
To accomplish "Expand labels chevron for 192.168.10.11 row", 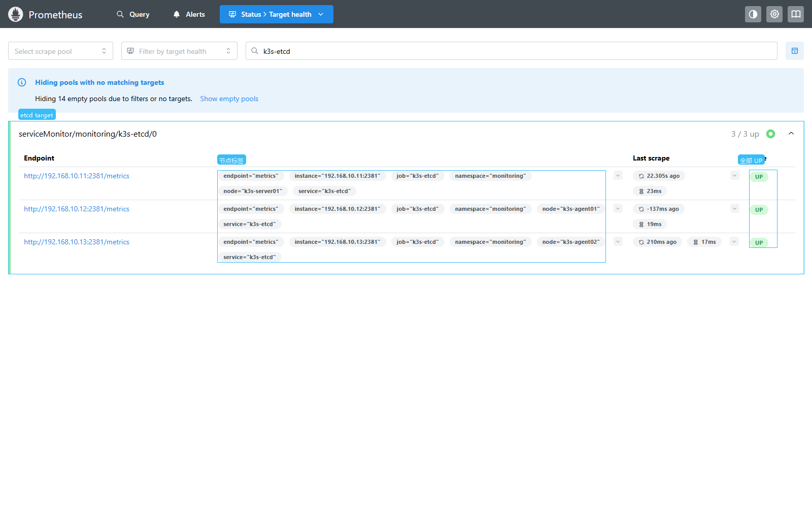I will [x=618, y=176].
